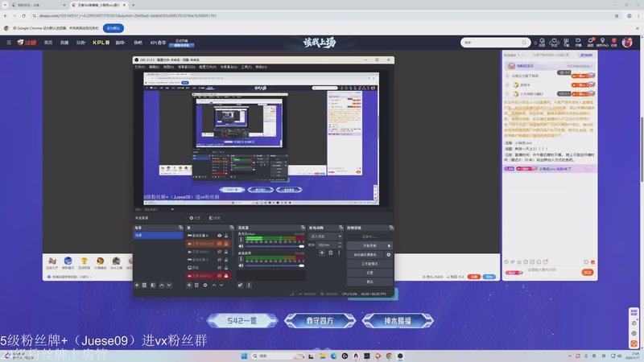Open transition three-dot properties menu
The image size is (644, 362).
point(339,253)
